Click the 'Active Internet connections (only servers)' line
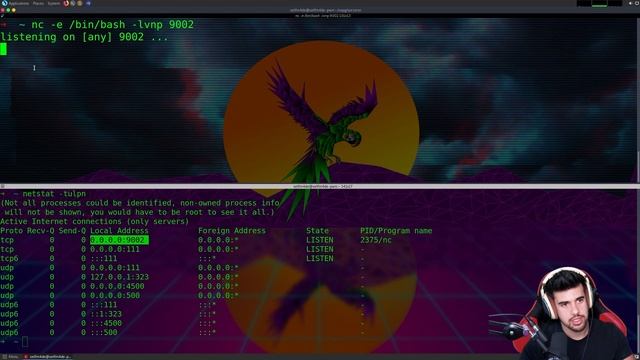The height and width of the screenshot is (360, 640). [95, 222]
